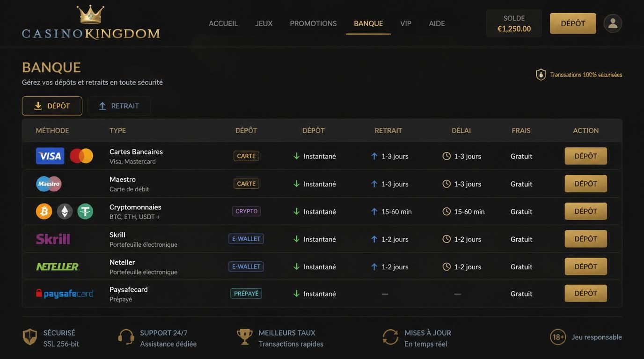Click the gold Dépôt button in header

[573, 23]
